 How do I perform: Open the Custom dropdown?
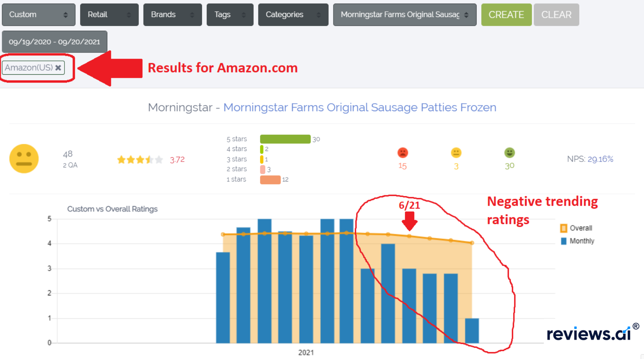coord(39,14)
